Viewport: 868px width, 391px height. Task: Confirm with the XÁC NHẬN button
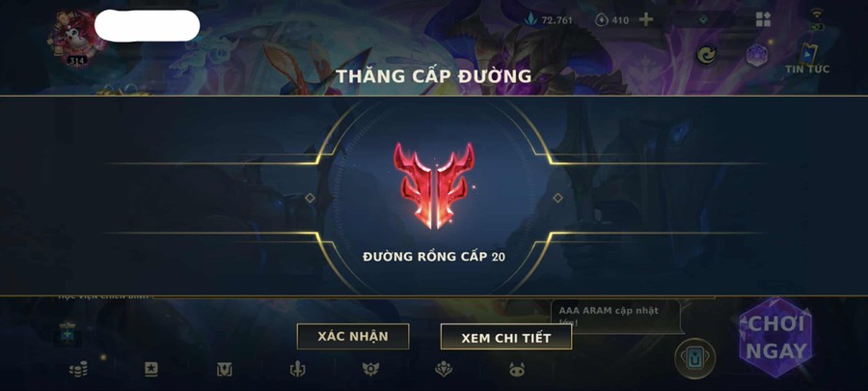[x=353, y=337]
